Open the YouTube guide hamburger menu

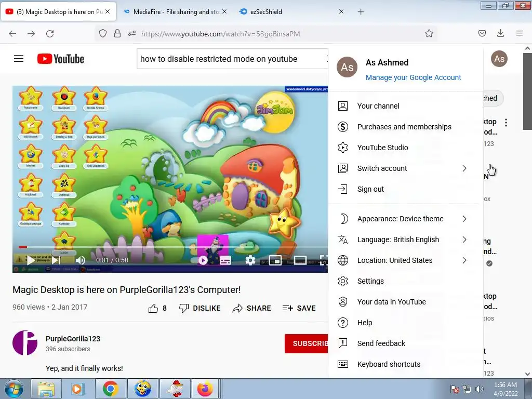pyautogui.click(x=19, y=59)
